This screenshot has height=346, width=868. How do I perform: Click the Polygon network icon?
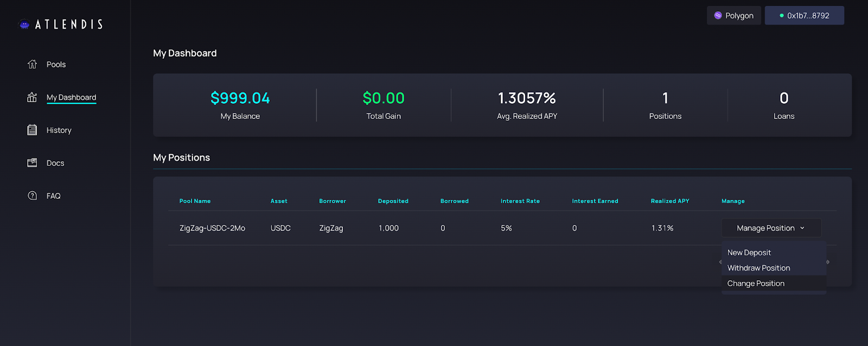[718, 16]
